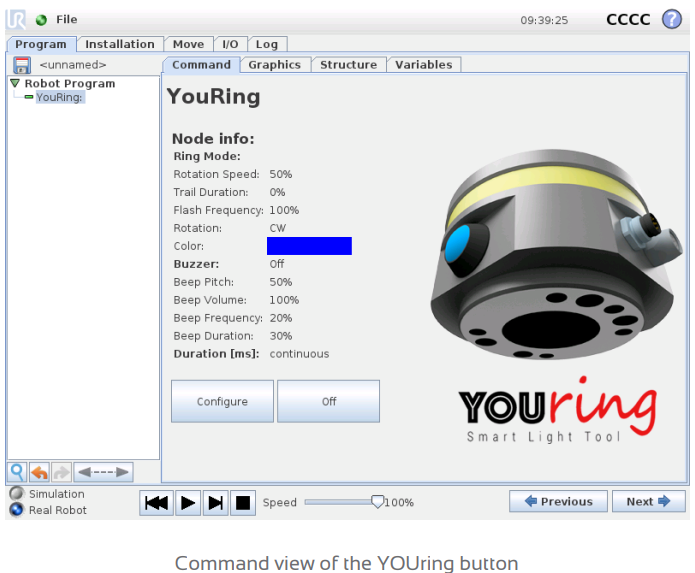Screen dimensions: 695x573
Task: Click the Speed slider handle
Action: (377, 502)
